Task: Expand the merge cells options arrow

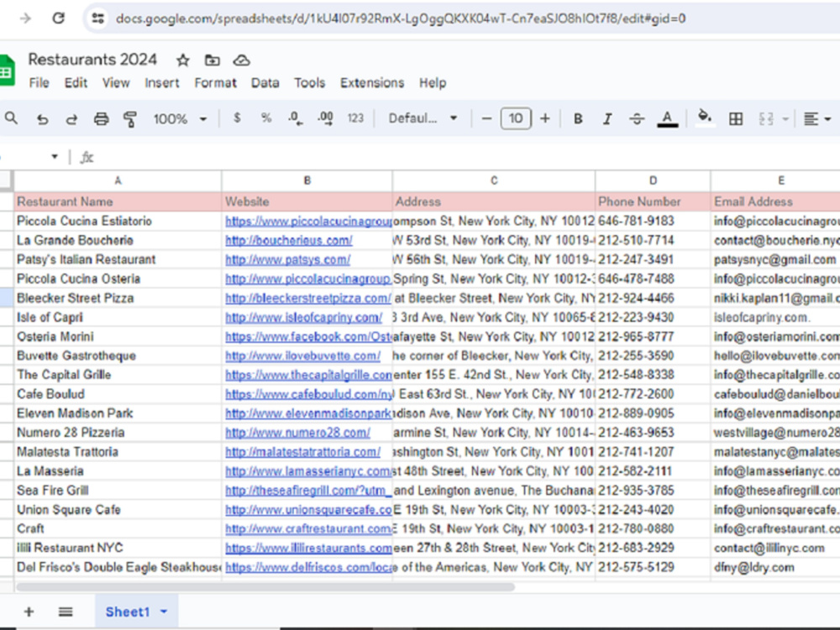Action: coord(785,119)
